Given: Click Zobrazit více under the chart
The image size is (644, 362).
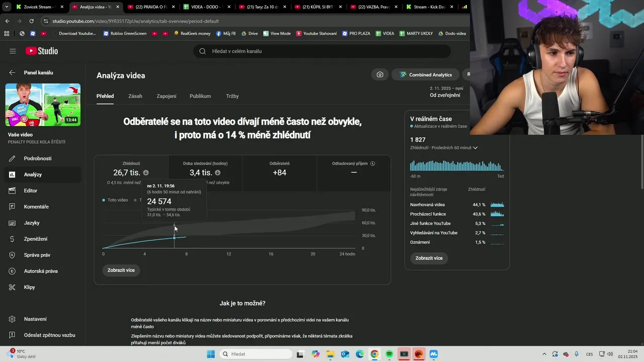Looking at the screenshot, I should 121,270.
